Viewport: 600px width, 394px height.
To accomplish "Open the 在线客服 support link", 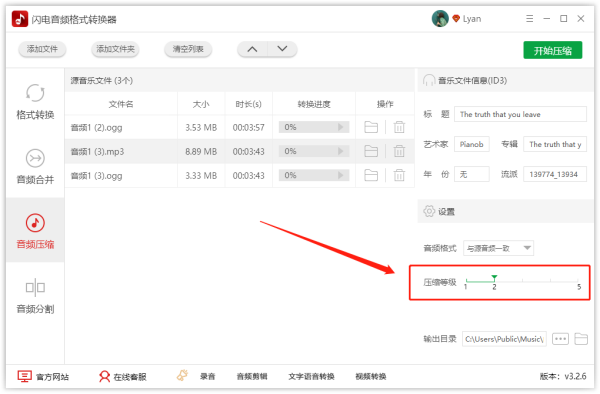I will 122,377.
